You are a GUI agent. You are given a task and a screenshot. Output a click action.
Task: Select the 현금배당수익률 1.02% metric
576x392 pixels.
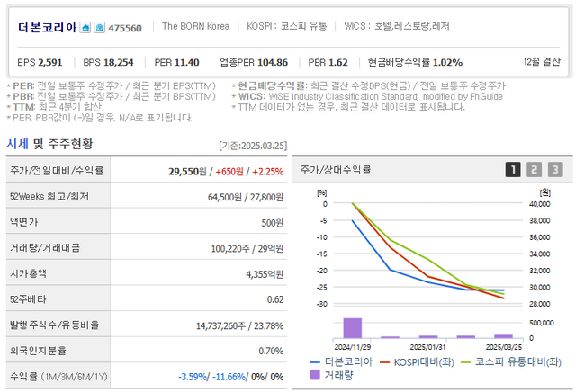pyautogui.click(x=415, y=62)
